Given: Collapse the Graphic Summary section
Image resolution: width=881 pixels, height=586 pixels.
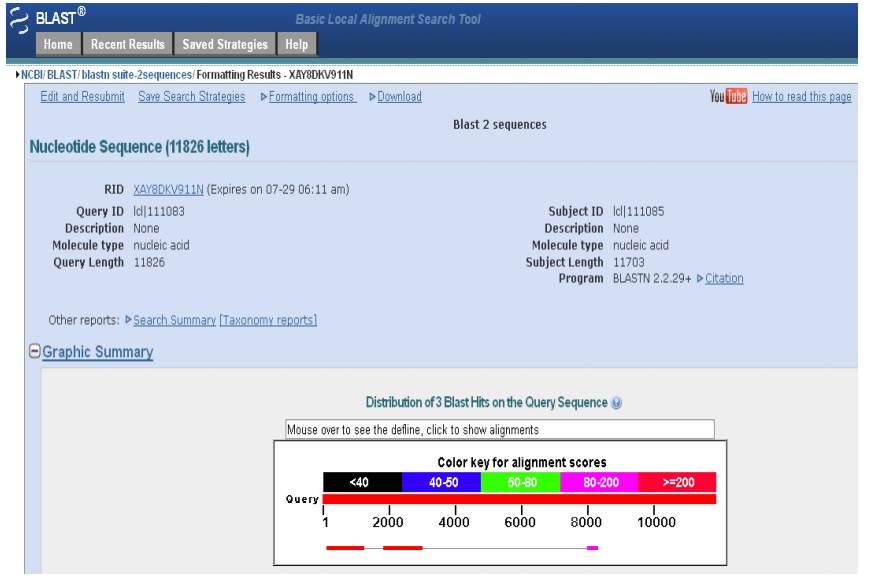Looking at the screenshot, I should pyautogui.click(x=35, y=352).
